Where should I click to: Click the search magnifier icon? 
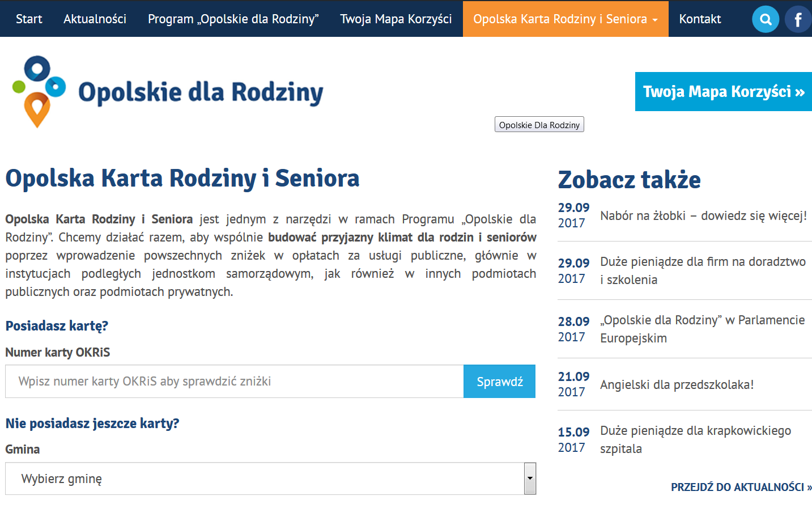(766, 20)
